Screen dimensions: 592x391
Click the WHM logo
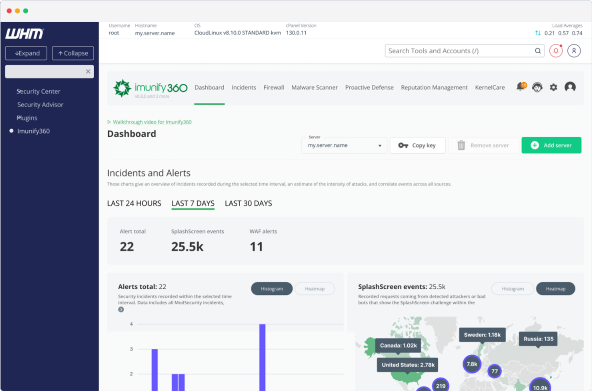(25, 34)
